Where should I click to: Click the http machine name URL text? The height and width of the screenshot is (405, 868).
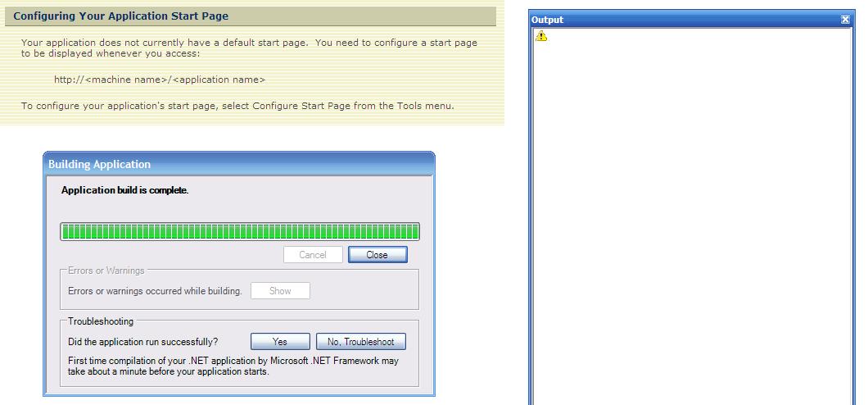point(160,80)
